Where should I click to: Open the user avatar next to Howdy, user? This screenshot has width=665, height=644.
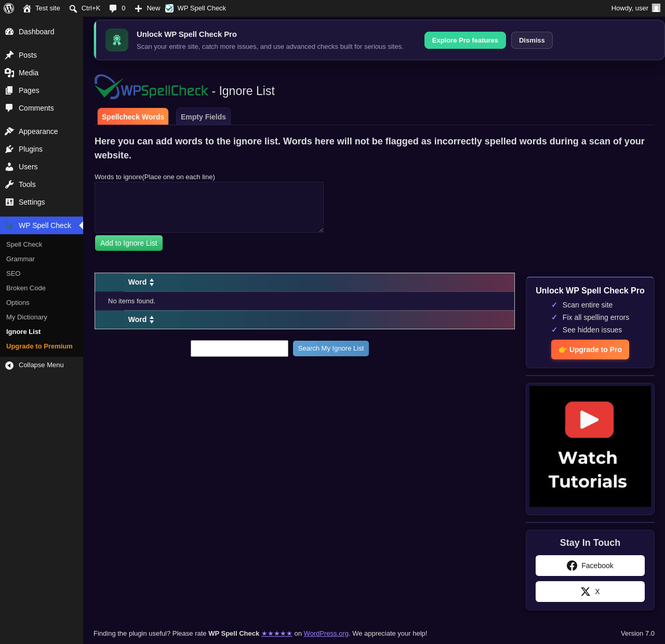click(656, 8)
